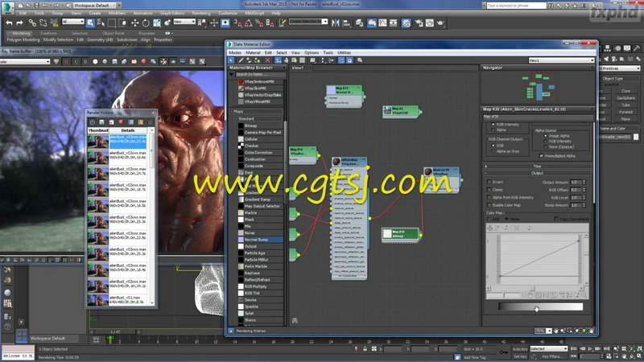Click the Lay Out All icon in Slate toolbar
644x362 pixels.
(x=323, y=60)
